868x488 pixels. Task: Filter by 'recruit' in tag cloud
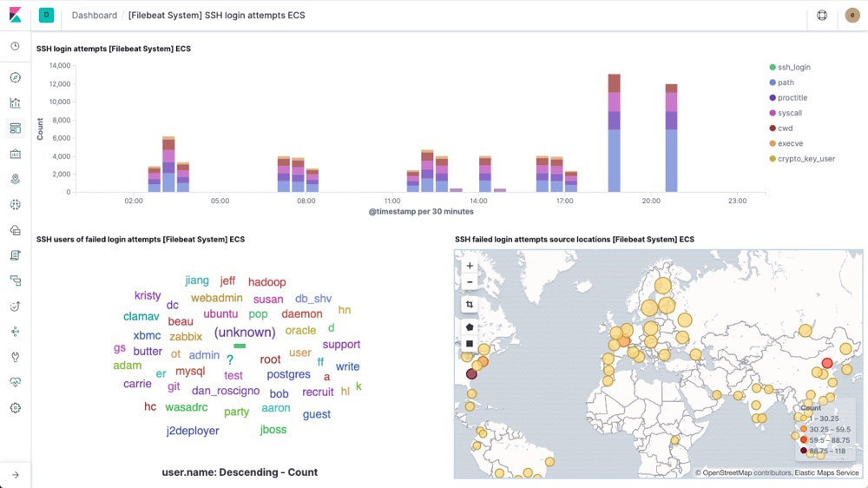click(318, 392)
